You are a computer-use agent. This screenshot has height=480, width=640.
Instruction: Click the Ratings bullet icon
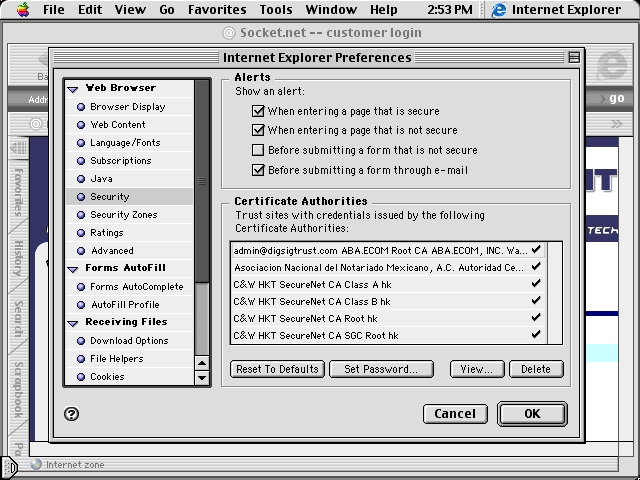coord(81,233)
